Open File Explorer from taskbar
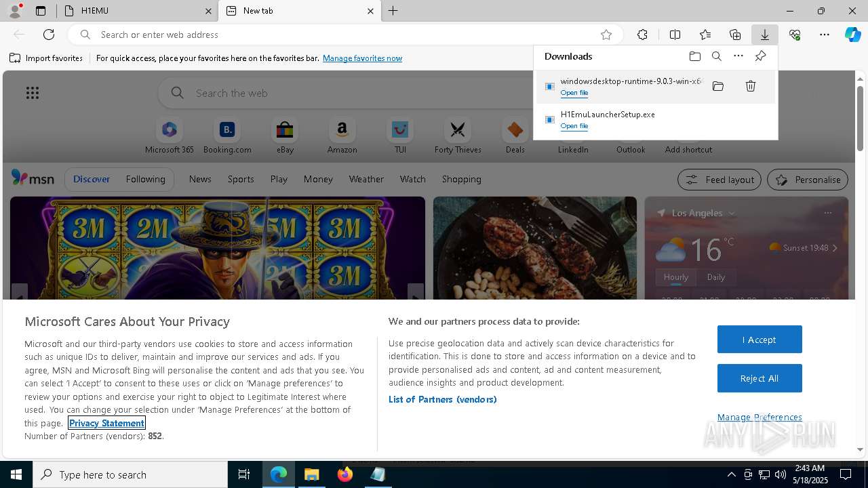 click(312, 474)
